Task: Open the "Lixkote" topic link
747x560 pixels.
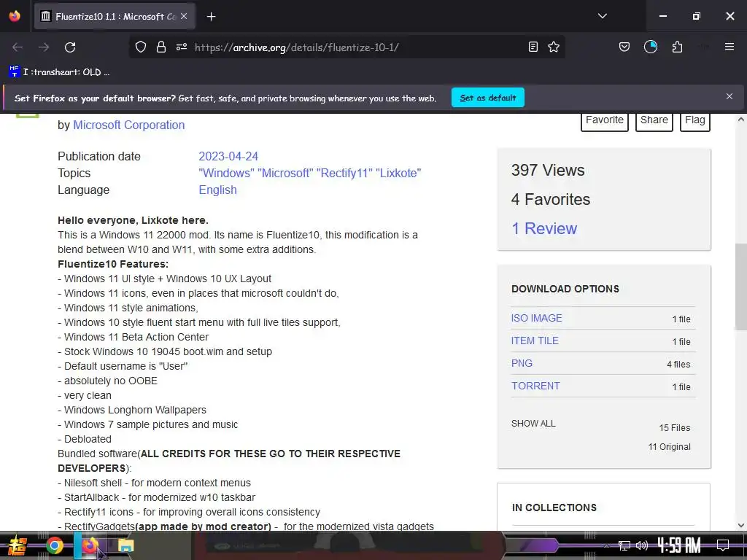Action: point(398,173)
